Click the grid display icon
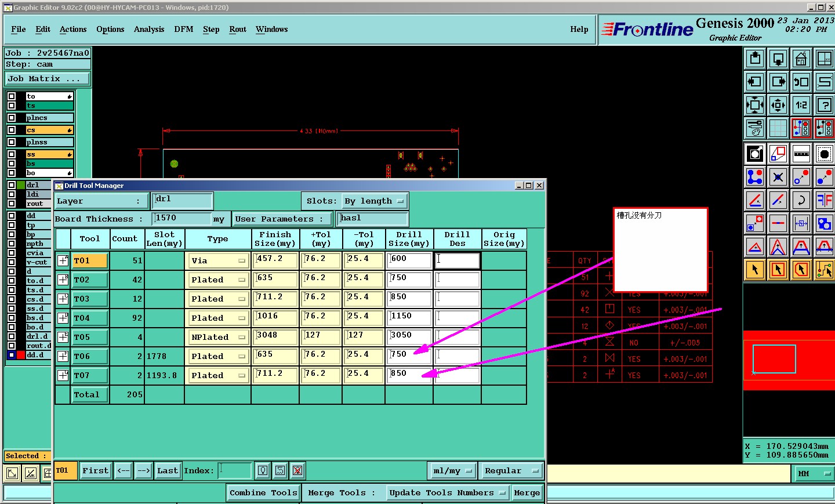Viewport: 835px width, 504px height. tap(778, 128)
